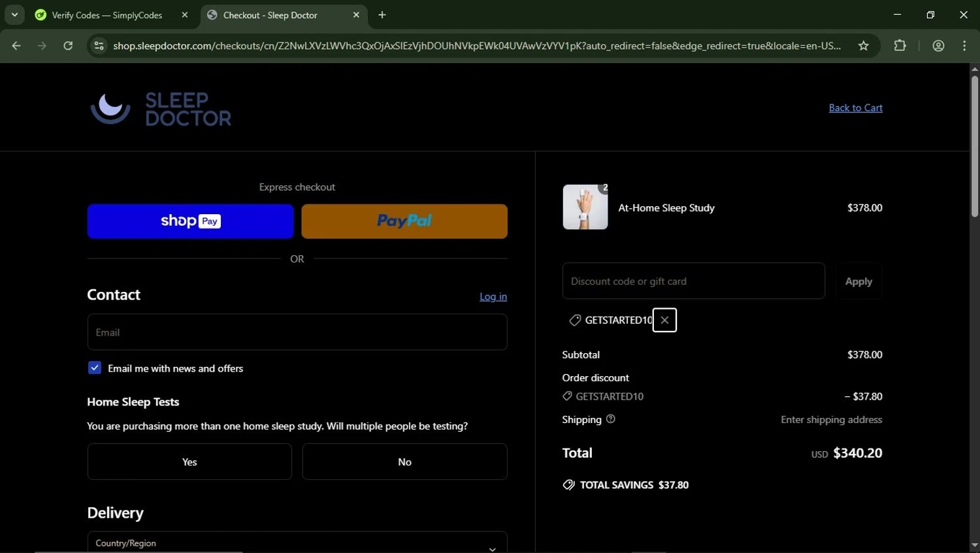View site information icon in address bar
The height and width of the screenshot is (553, 980).
[99, 46]
